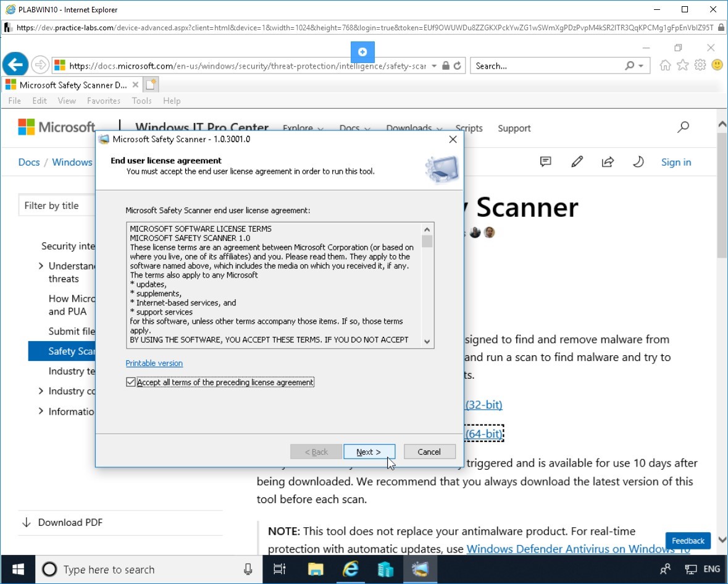Open the Windows Defender Antivirus link
Viewport: 728px width, 584px height.
[578, 549]
